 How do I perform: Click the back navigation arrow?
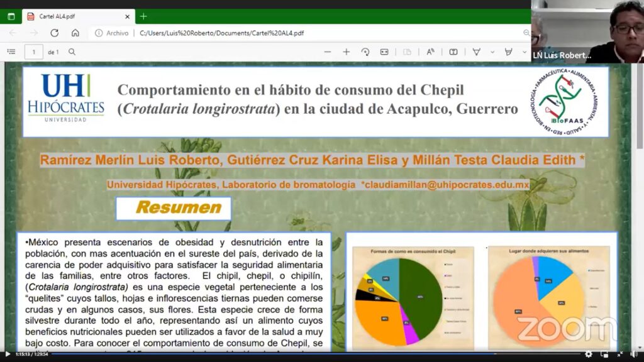(12, 33)
